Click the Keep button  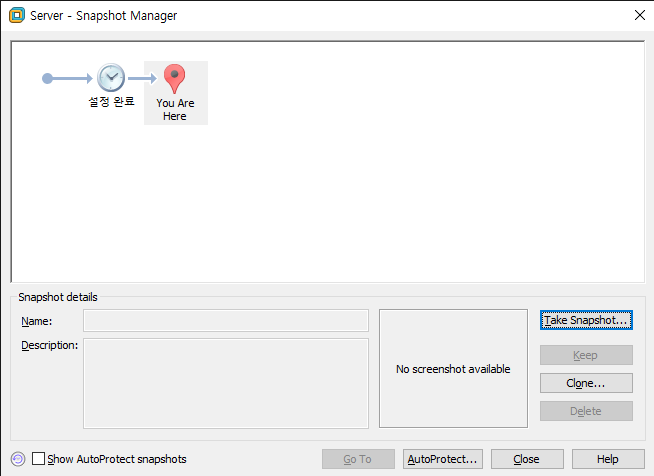click(586, 355)
